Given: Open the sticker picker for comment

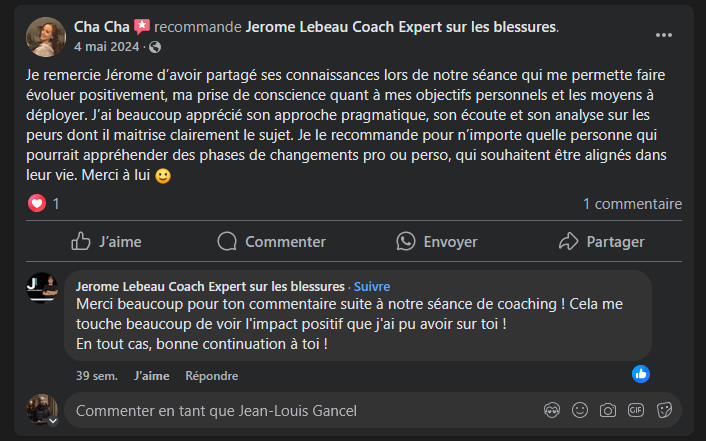Looking at the screenshot, I should (x=663, y=410).
